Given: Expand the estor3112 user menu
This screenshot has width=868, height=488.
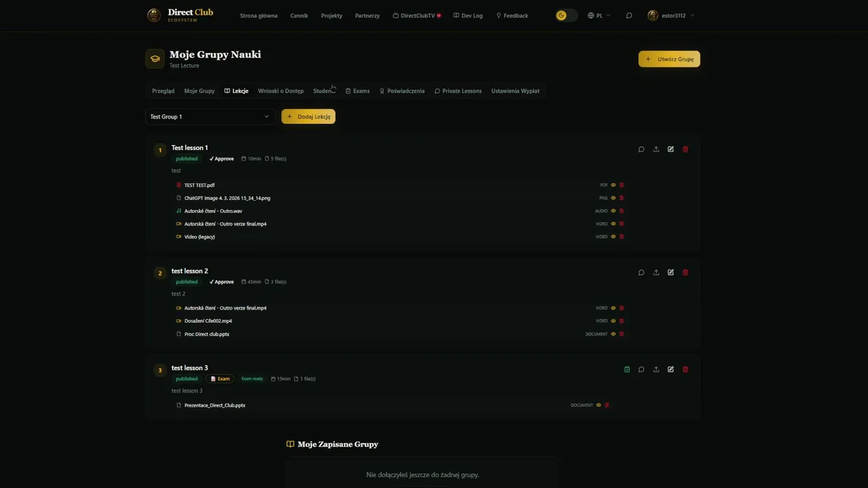Looking at the screenshot, I should coord(671,16).
